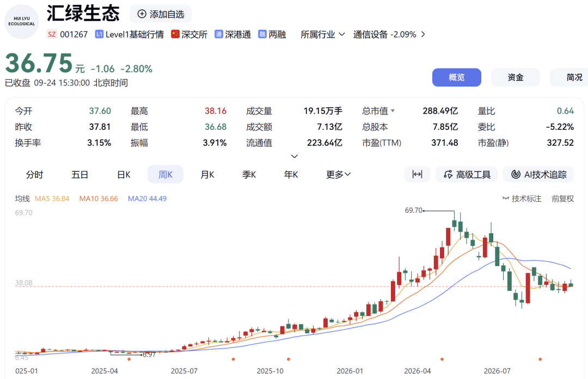Select the 分时 chart period

(34, 175)
